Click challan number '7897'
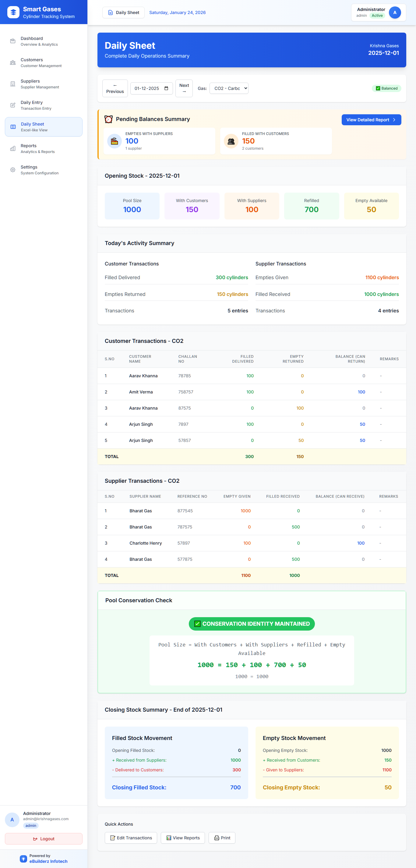Screen dimensions: 416x868 pyautogui.click(x=183, y=424)
